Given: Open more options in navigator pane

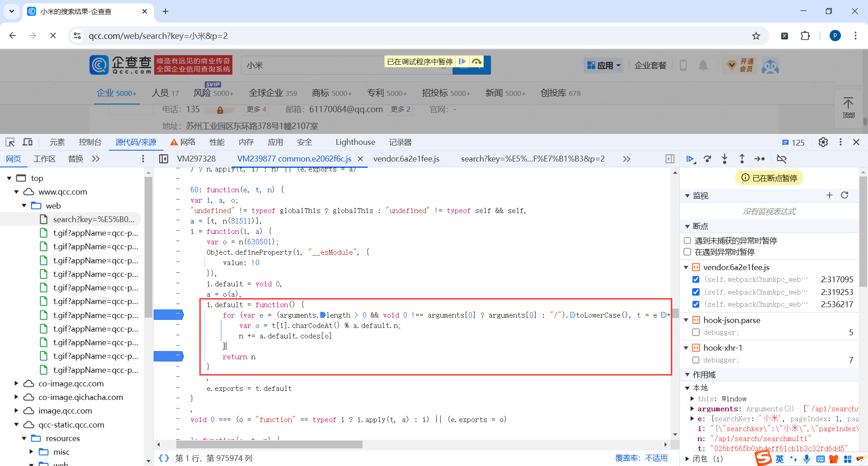Looking at the screenshot, I should tap(143, 159).
